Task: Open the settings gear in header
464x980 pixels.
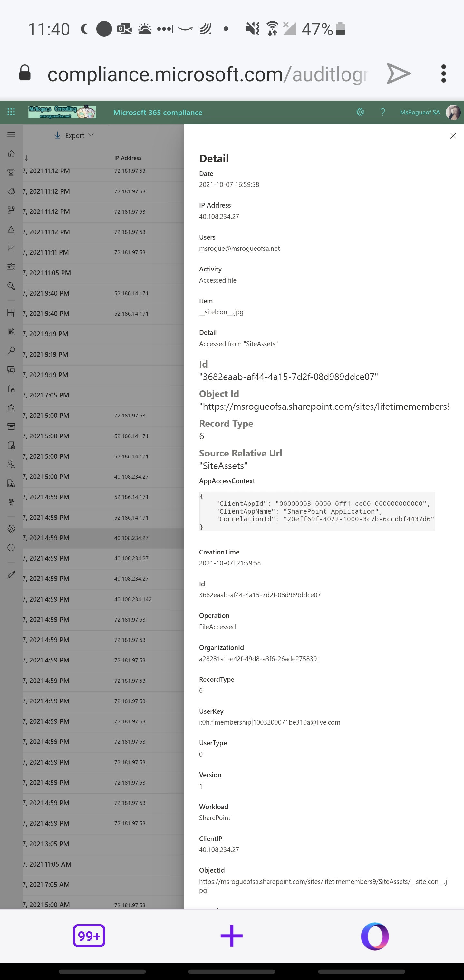Action: 360,112
